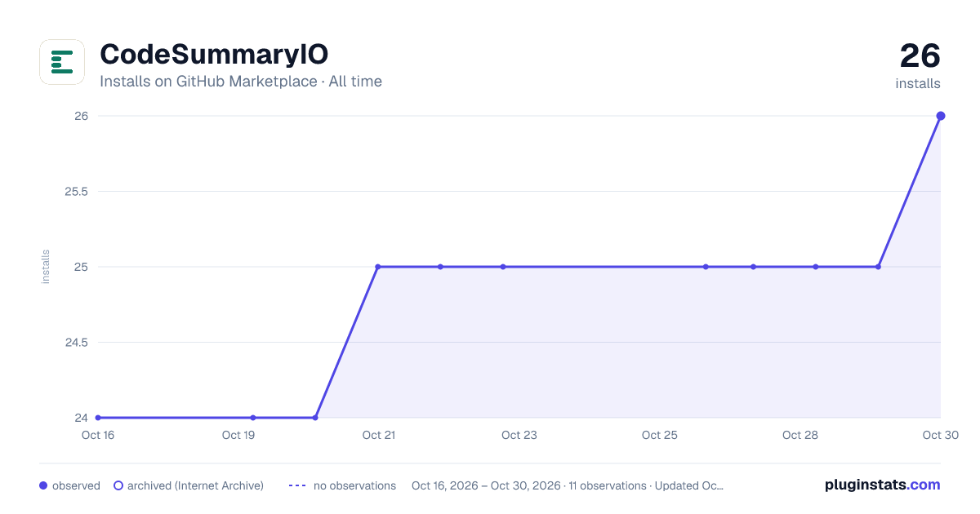Select the Oct 30 data point at 26
This screenshot has height=514, width=980.
[941, 116]
